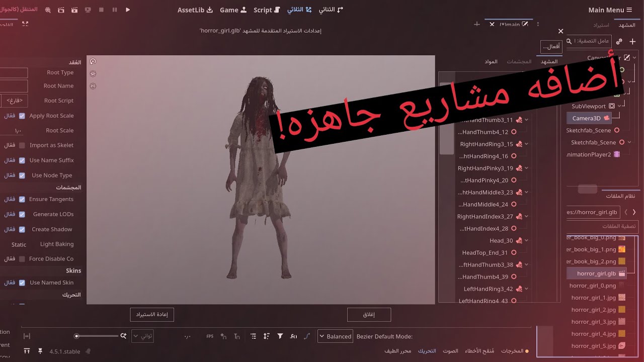Image resolution: width=644 pixels, height=362 pixels.
Task: Toggle Use Node Type checkbox
Action: point(22,175)
